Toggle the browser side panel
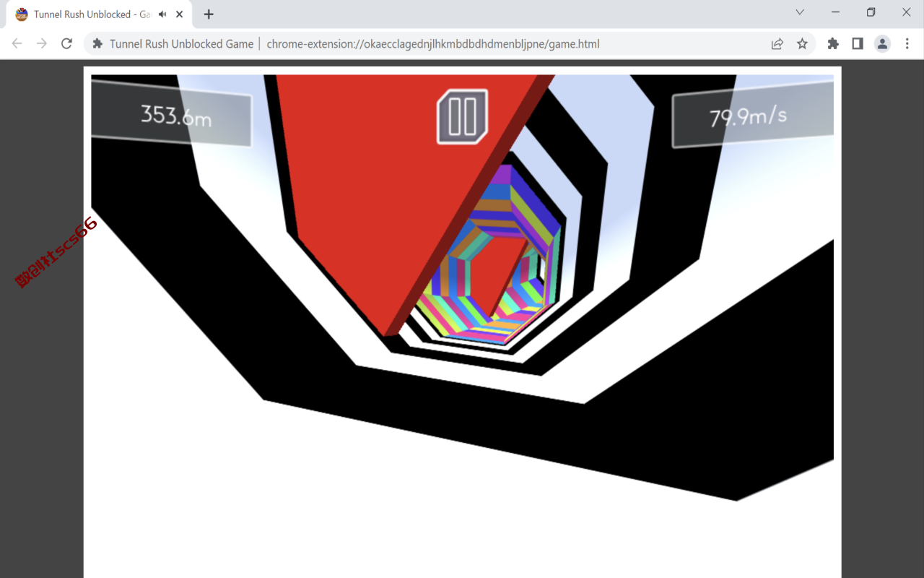 (x=858, y=43)
